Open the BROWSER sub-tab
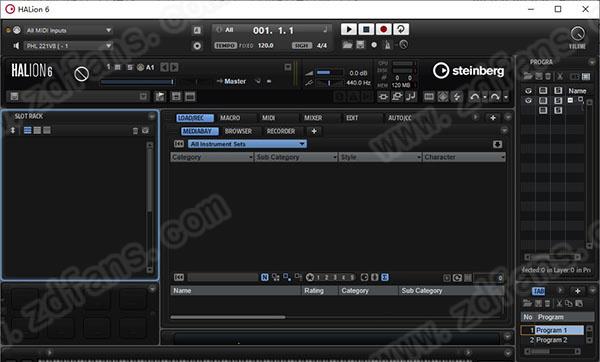The width and height of the screenshot is (600, 362). (x=238, y=131)
